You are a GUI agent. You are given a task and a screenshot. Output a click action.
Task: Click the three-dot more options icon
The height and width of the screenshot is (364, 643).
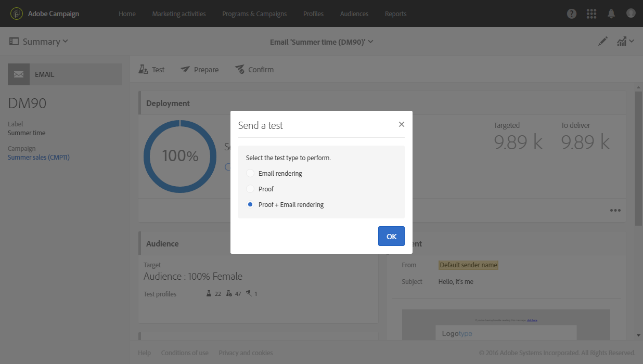tap(615, 211)
